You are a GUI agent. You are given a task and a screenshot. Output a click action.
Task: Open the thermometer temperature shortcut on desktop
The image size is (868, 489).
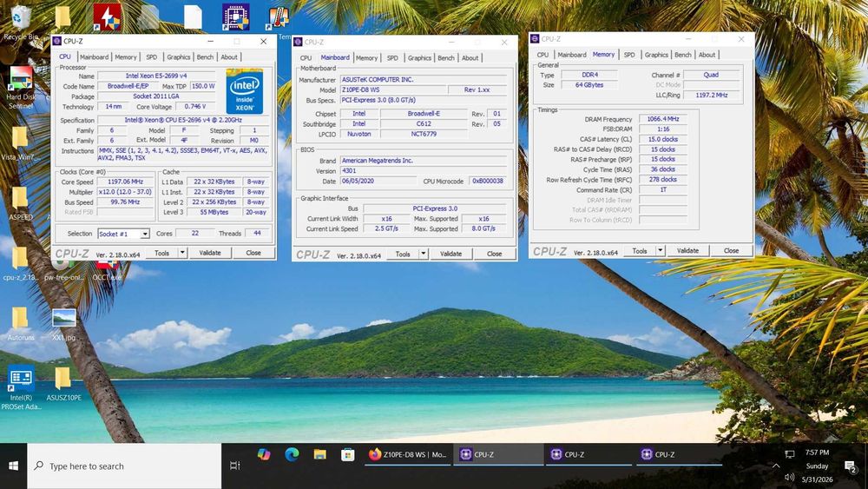point(278,19)
